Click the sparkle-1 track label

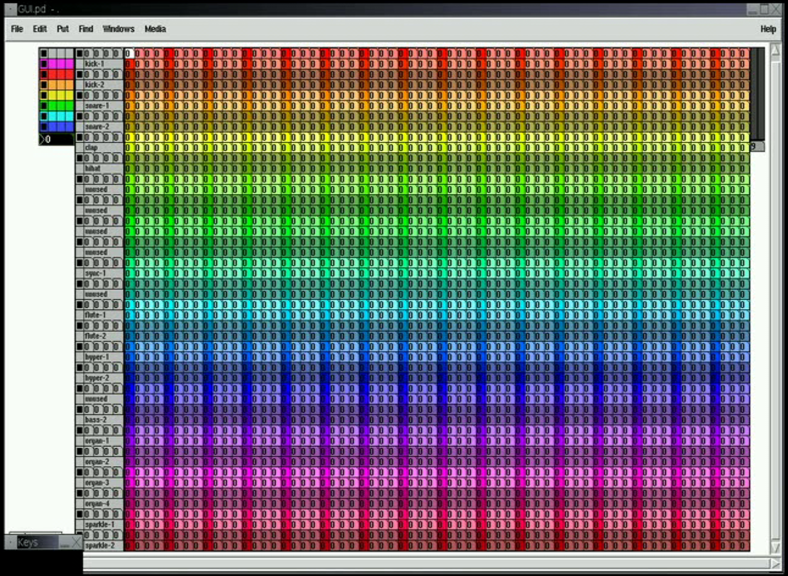(x=100, y=525)
